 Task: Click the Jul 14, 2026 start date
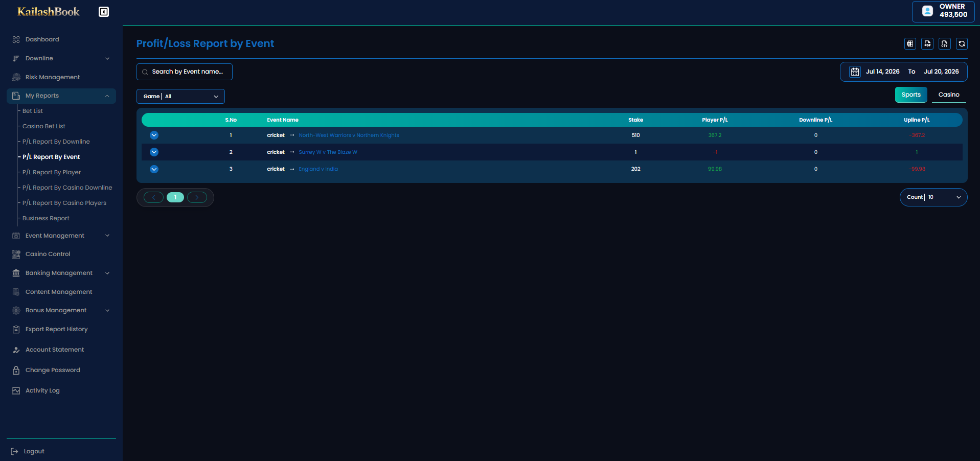[x=882, y=72]
